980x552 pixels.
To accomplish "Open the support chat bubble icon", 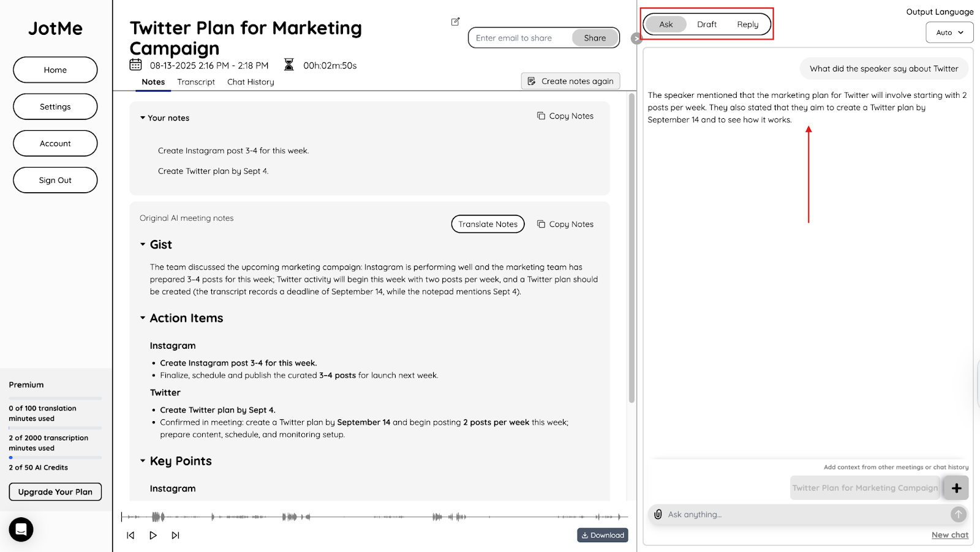I will [x=21, y=529].
